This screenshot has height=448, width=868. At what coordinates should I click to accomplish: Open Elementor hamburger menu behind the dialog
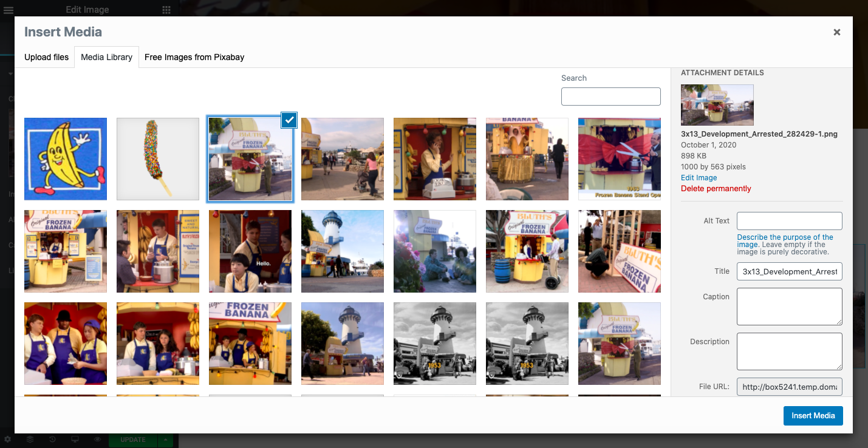(9, 10)
